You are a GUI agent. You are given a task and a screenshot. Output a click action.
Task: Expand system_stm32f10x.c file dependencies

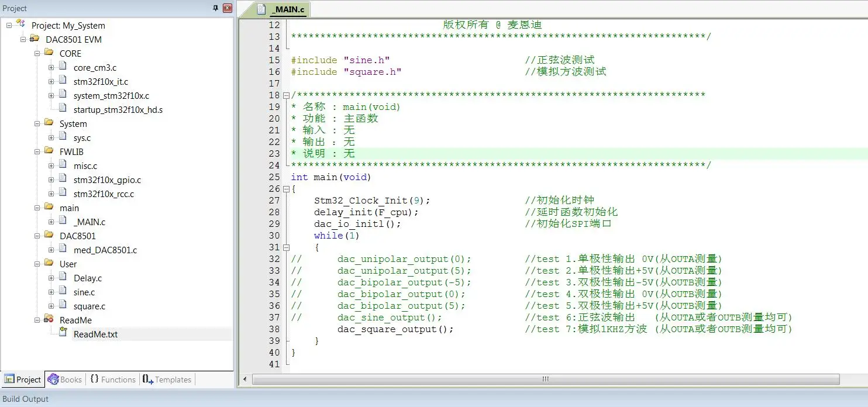tap(51, 95)
